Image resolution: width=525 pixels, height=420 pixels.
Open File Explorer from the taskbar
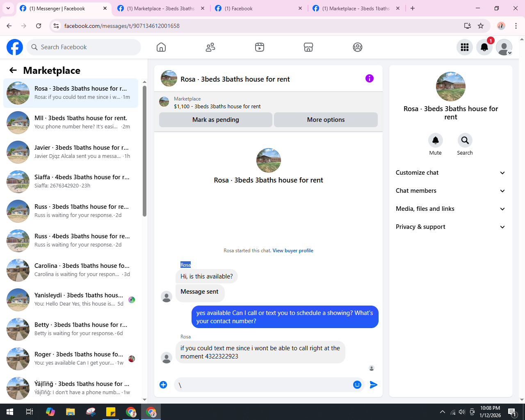tap(71, 412)
